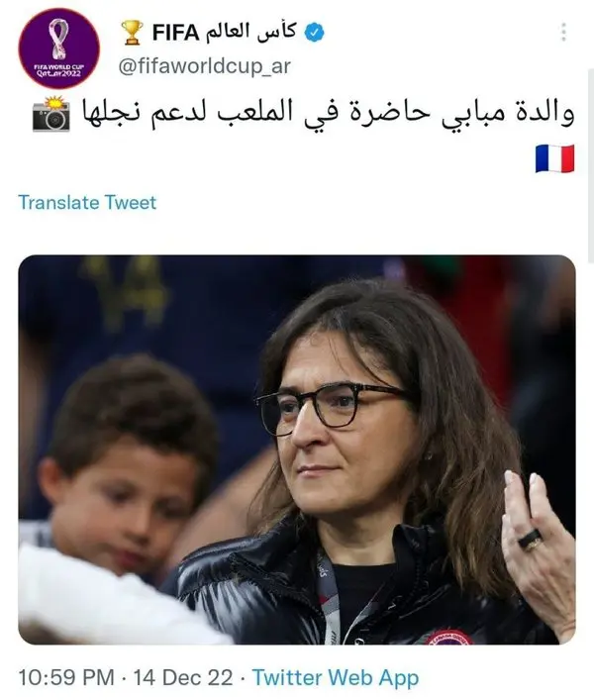Screen dimensions: 594x700
Task: Click the word Tweet in Translate Tweet
Action: (x=131, y=203)
